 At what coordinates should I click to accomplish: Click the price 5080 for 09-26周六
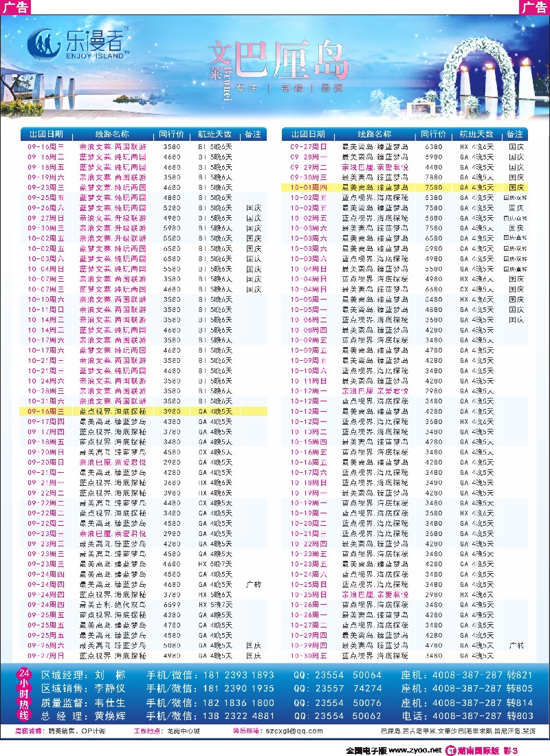click(172, 645)
